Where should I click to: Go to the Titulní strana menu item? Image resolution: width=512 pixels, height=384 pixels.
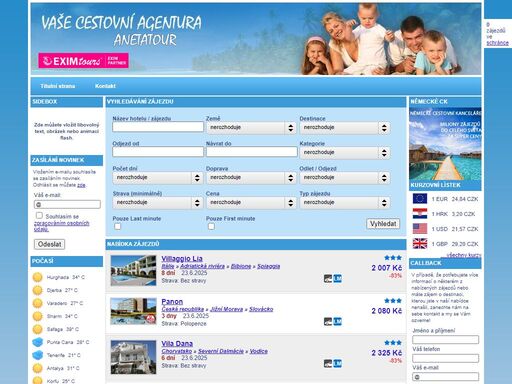click(58, 86)
